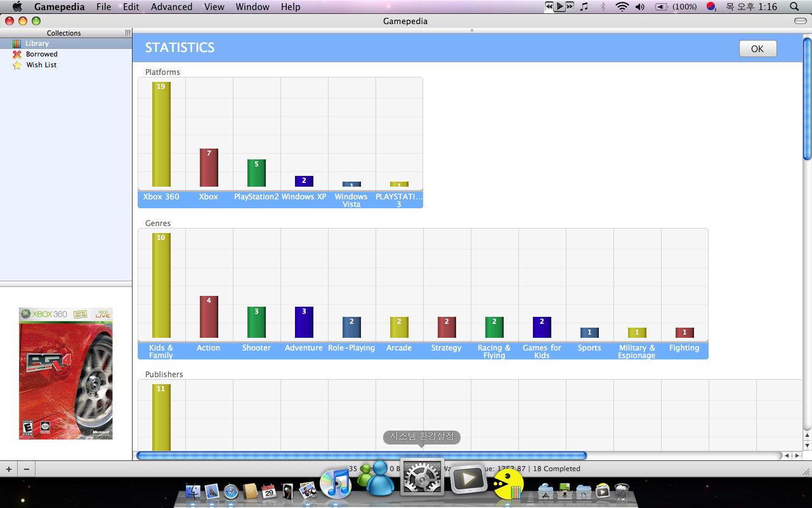Click the Arcade genre label
This screenshot has height=508, width=812.
pyautogui.click(x=399, y=348)
